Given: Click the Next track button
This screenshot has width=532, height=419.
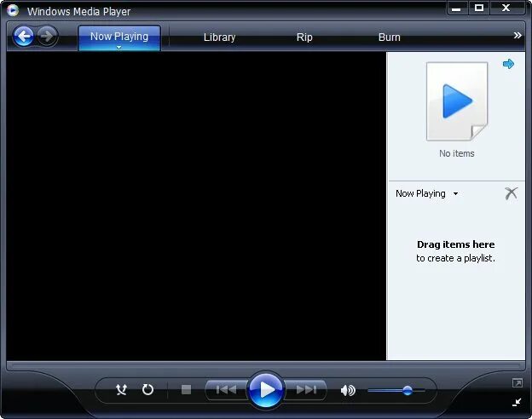Looking at the screenshot, I should pyautogui.click(x=306, y=390).
